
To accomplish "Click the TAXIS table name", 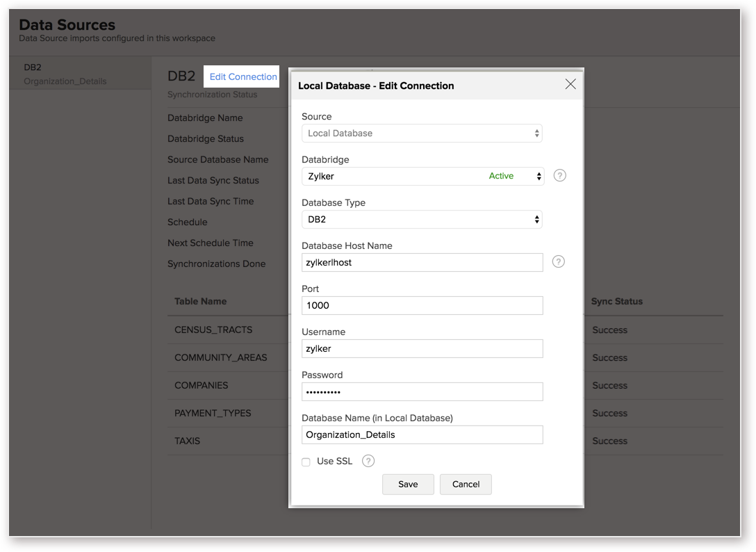I will tap(187, 441).
